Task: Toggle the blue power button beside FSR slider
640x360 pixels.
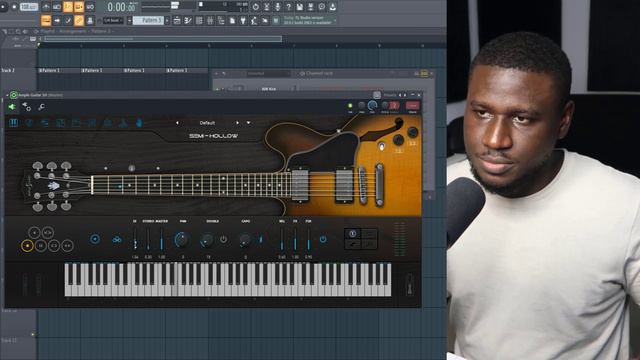Action: 323,239
